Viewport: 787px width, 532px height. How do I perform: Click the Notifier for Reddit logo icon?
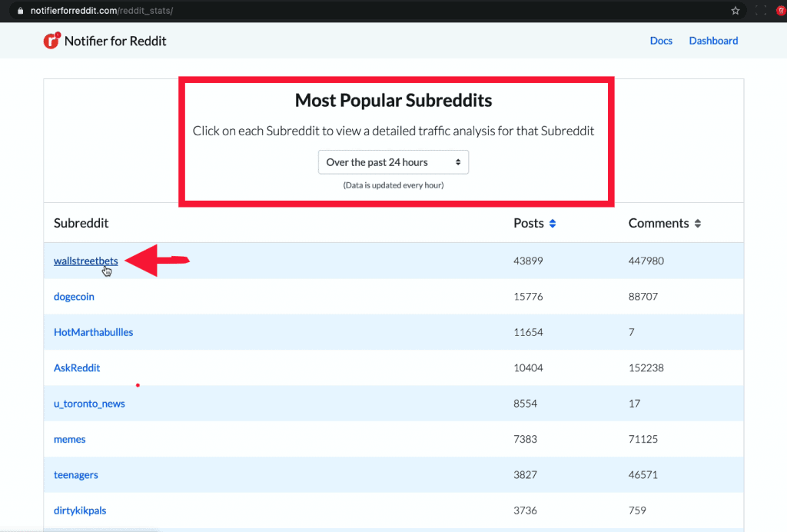51,41
